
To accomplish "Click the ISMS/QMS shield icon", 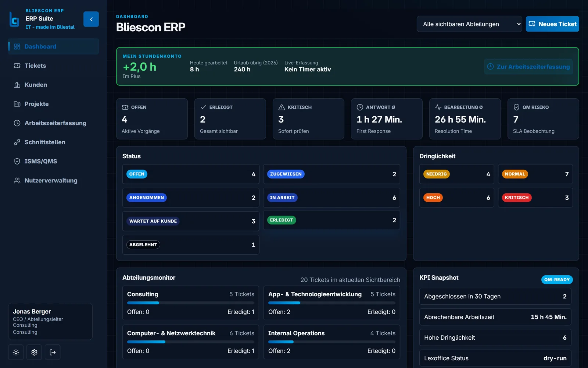I will [17, 161].
